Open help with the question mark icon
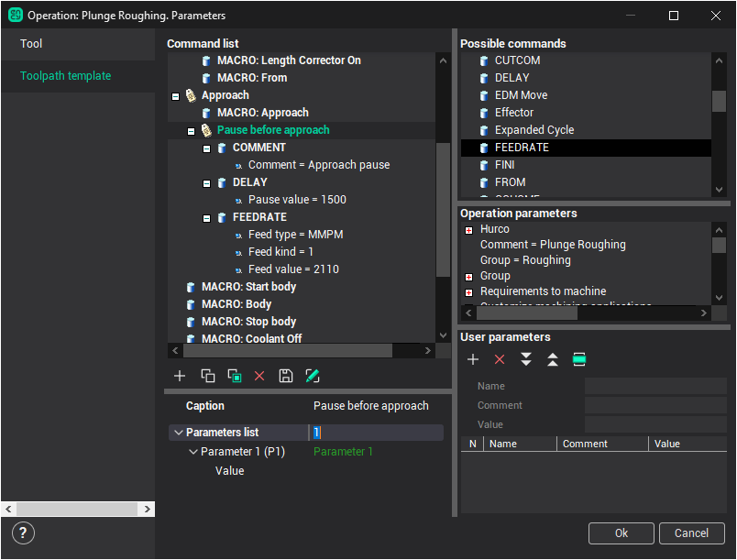737x560 pixels. (x=25, y=533)
